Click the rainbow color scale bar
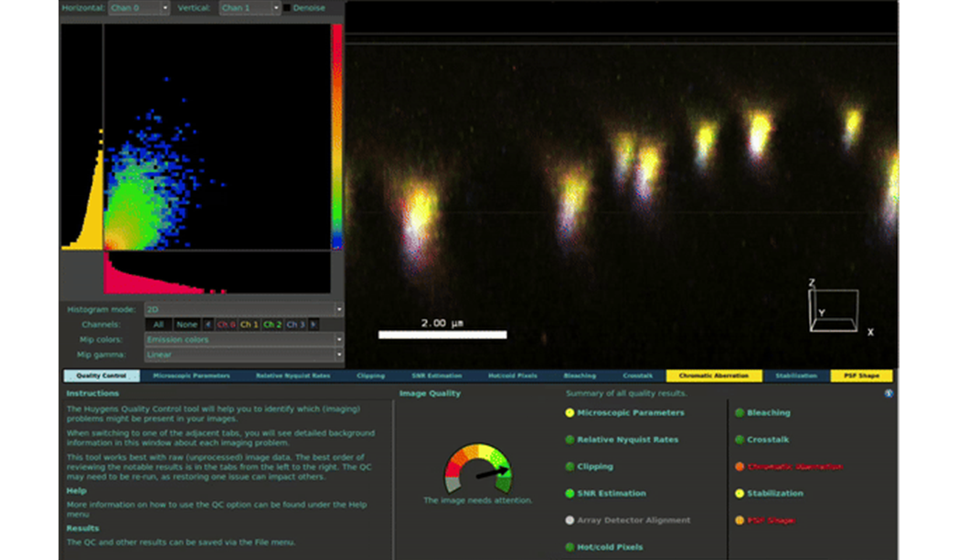 337,137
